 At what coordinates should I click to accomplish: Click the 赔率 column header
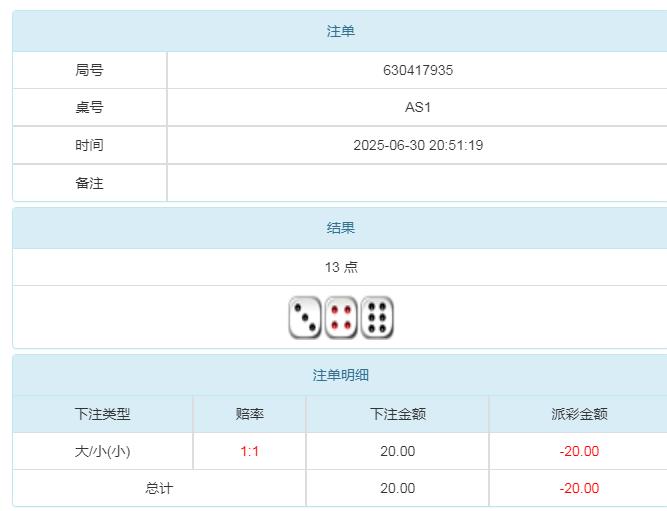tap(249, 413)
